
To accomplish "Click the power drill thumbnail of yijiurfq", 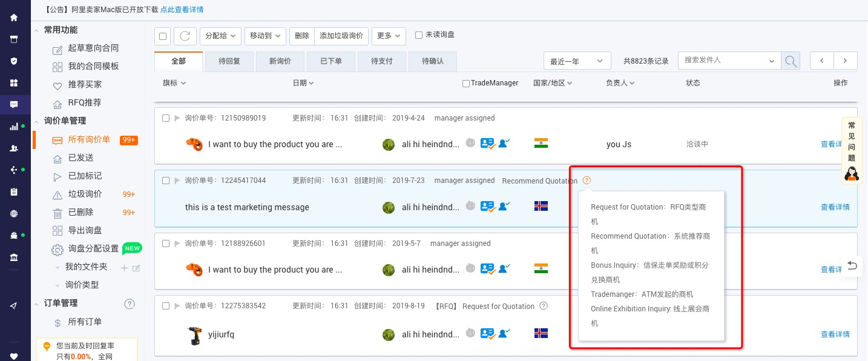I will [x=194, y=336].
